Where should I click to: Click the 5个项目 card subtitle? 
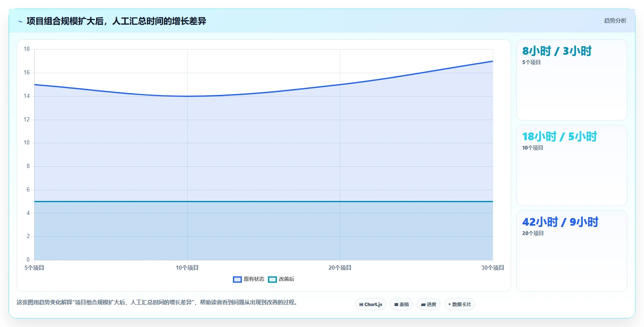[x=532, y=62]
